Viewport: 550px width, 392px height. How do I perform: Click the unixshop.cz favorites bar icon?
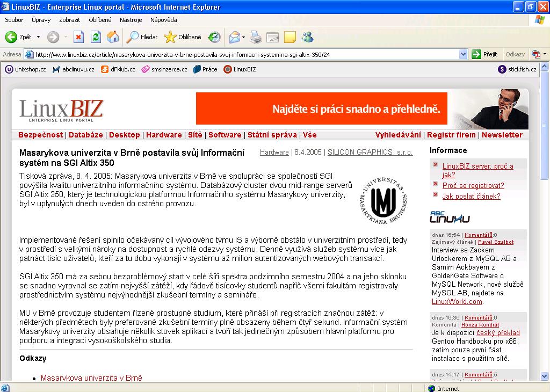coord(9,69)
